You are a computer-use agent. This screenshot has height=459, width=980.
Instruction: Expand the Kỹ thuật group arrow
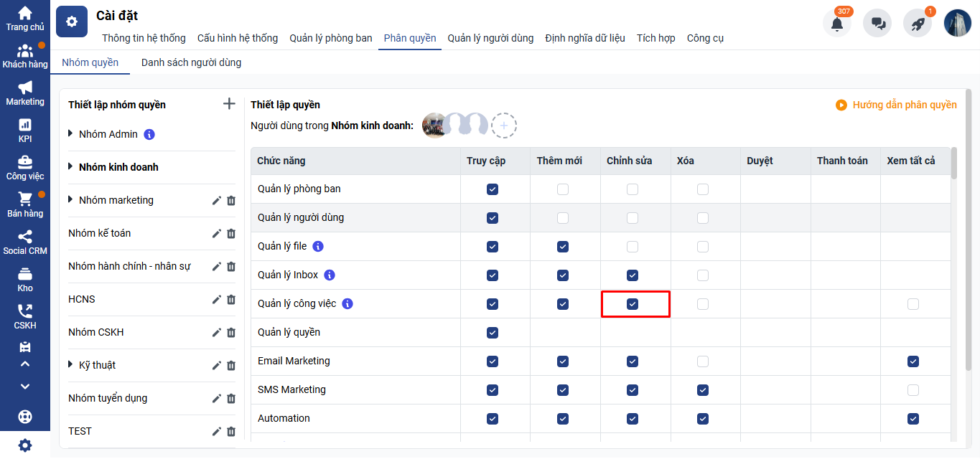tap(70, 365)
